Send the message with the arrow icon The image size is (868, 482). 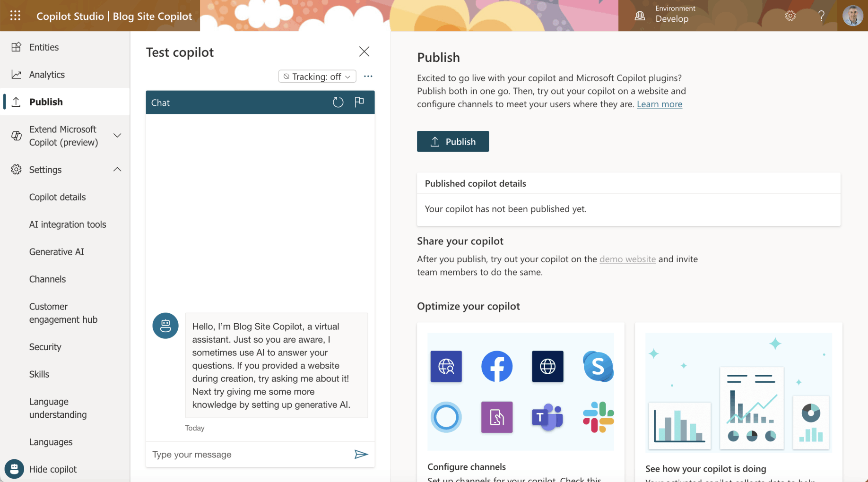pos(361,454)
